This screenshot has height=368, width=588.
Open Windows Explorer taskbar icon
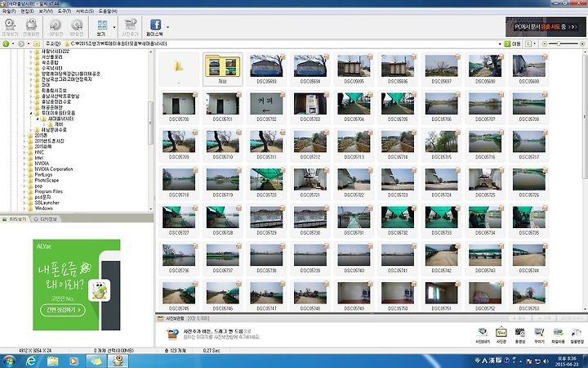(53, 361)
